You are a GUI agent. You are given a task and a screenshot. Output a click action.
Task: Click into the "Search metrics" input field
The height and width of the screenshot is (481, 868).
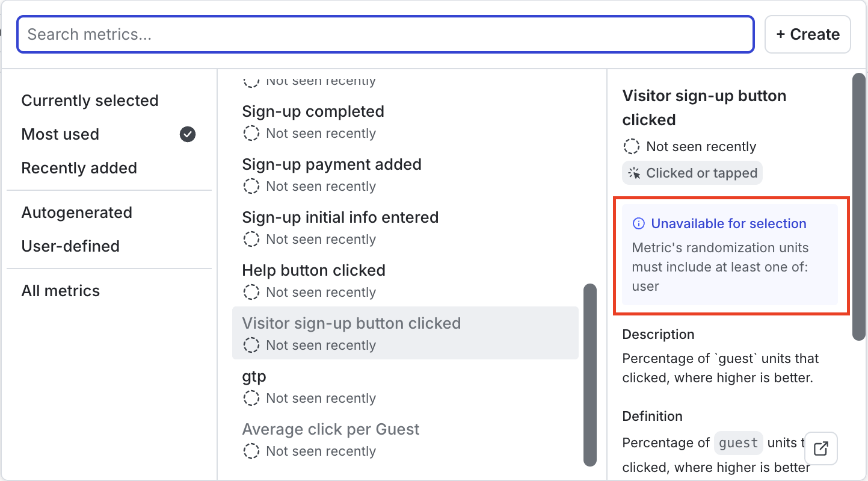coord(385,34)
